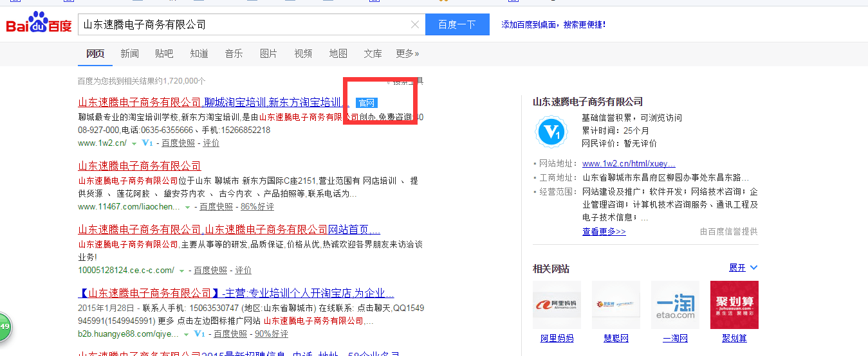Open the 一淘 etao.com thumbnail
Viewport: 868px width, 356px height.
click(x=675, y=305)
